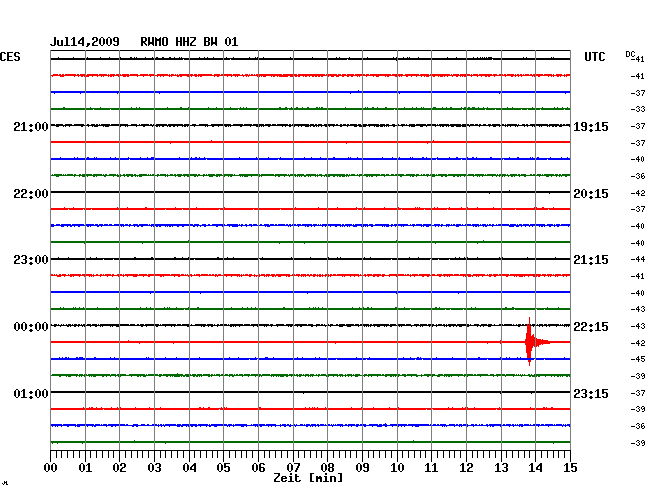
Task: Select the 01:00 local time label
Action: click(31, 394)
